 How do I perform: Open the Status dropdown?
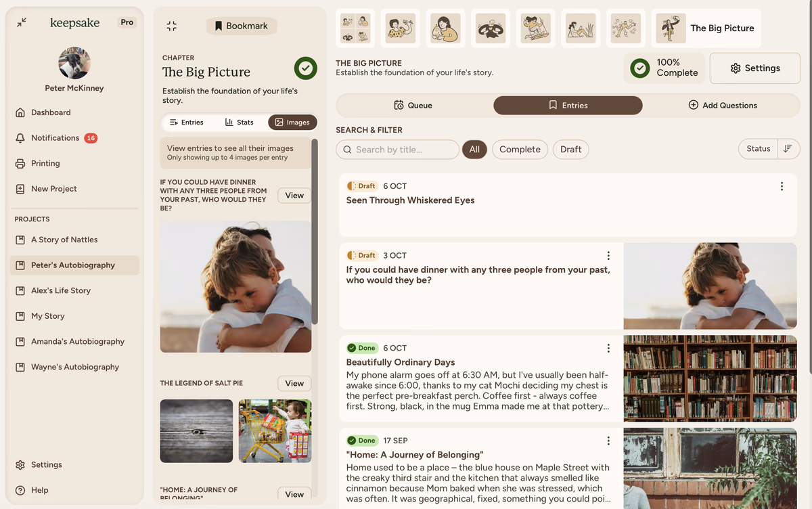point(758,149)
